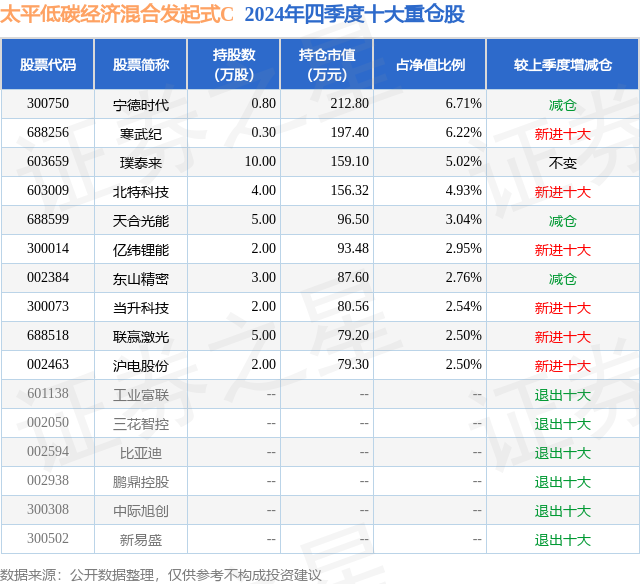Select stock name 亿纬锂能
This screenshot has width=640, height=584.
pos(141,250)
